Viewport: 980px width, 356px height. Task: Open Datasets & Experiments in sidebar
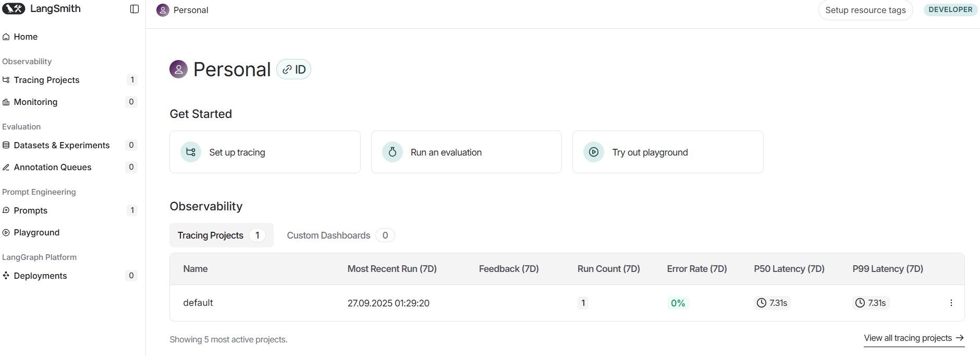pyautogui.click(x=62, y=145)
